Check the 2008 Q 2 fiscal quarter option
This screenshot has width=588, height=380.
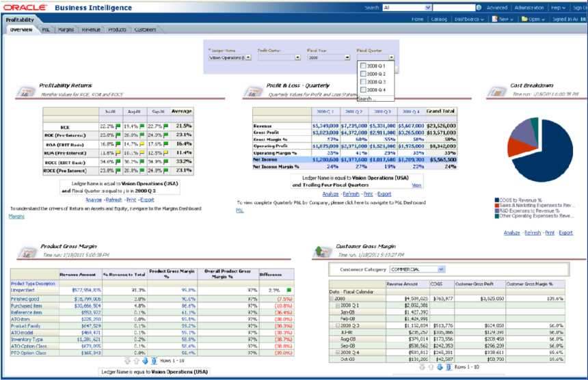[x=363, y=74]
